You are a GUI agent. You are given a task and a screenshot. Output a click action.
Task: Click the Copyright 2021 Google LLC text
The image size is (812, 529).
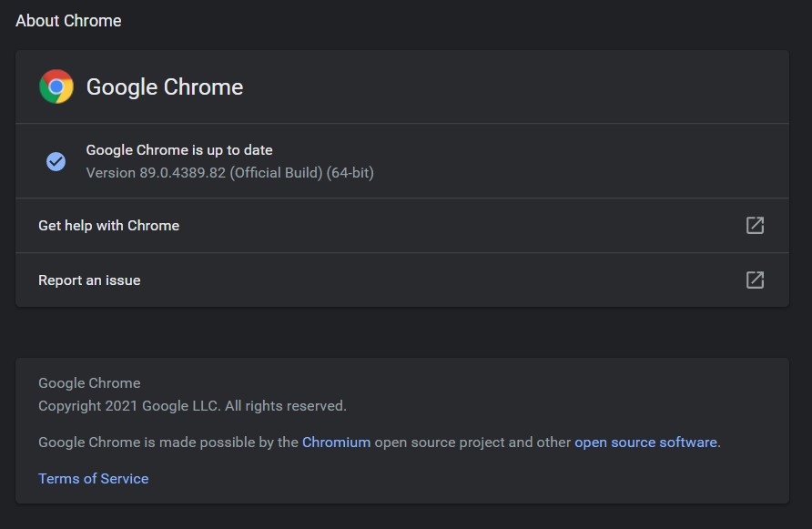tap(129, 406)
